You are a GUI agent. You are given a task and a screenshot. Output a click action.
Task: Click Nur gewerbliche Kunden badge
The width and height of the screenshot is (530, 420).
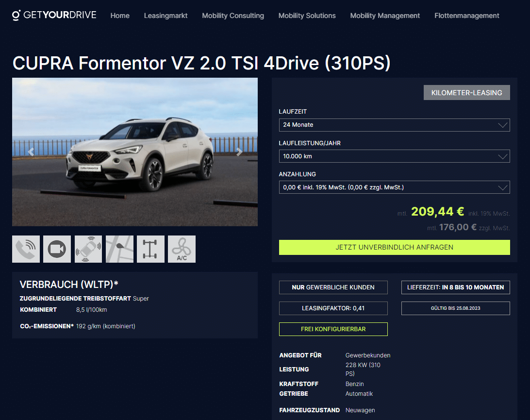coord(333,287)
